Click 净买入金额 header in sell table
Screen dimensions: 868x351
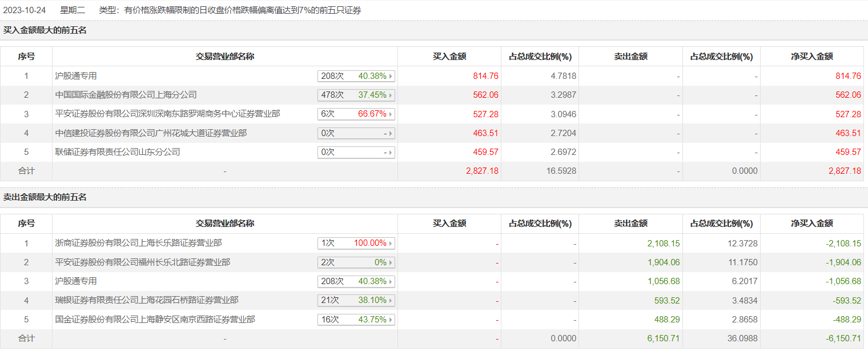pos(811,224)
